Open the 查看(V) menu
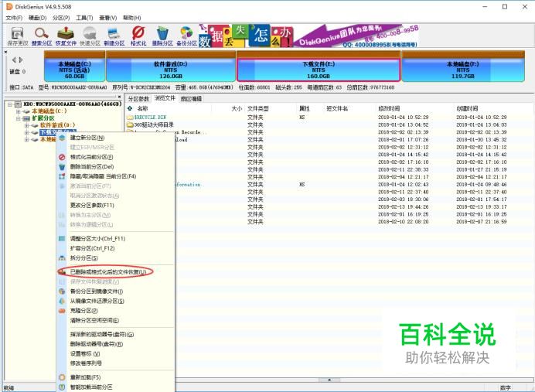The height and width of the screenshot is (392, 535). coord(107,18)
